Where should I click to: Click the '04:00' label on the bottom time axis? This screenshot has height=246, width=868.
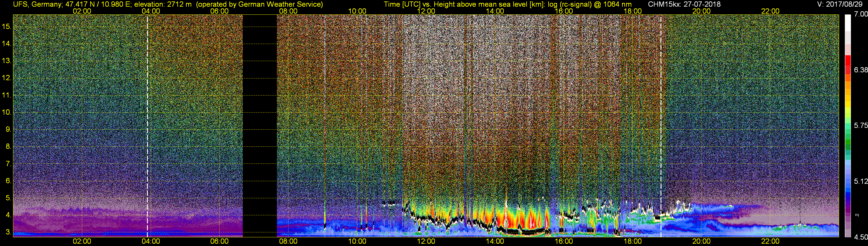[151, 241]
